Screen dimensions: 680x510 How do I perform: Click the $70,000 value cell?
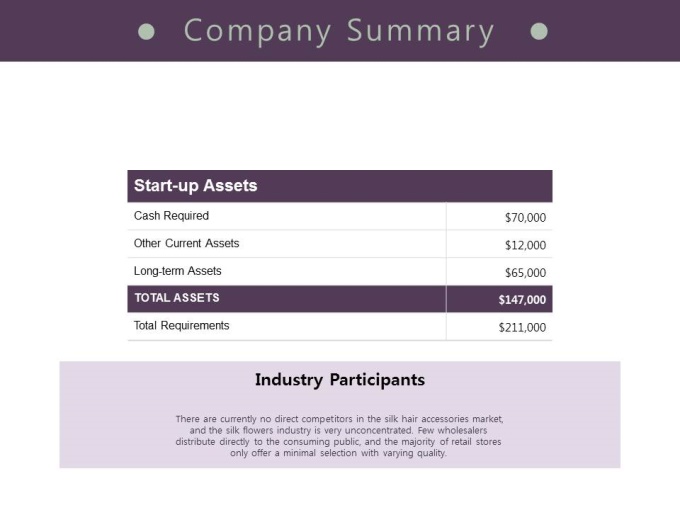499,216
